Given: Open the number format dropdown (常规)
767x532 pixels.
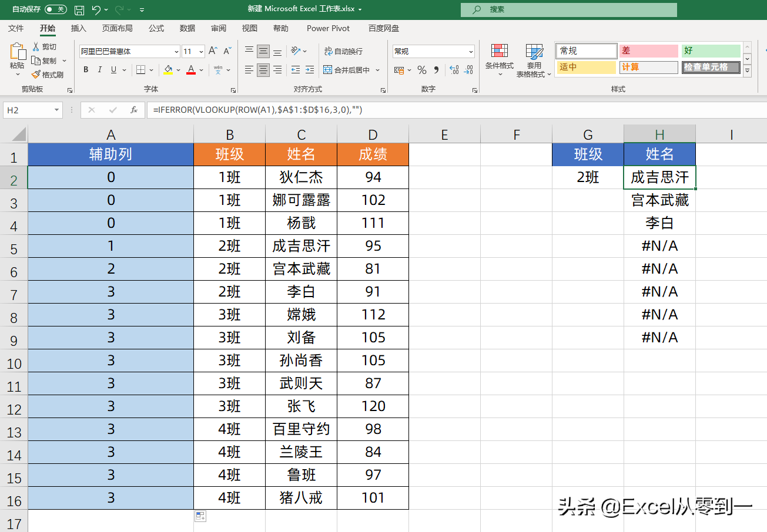Looking at the screenshot, I should coord(471,52).
